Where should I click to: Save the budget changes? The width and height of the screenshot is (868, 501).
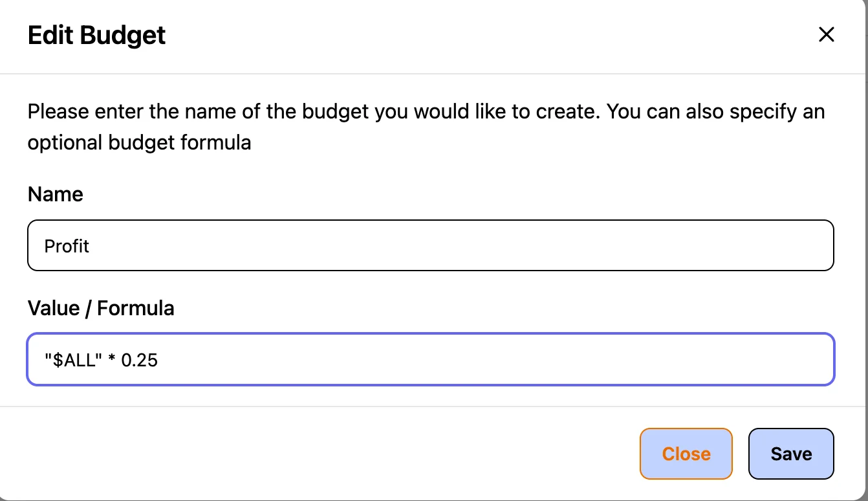click(790, 454)
